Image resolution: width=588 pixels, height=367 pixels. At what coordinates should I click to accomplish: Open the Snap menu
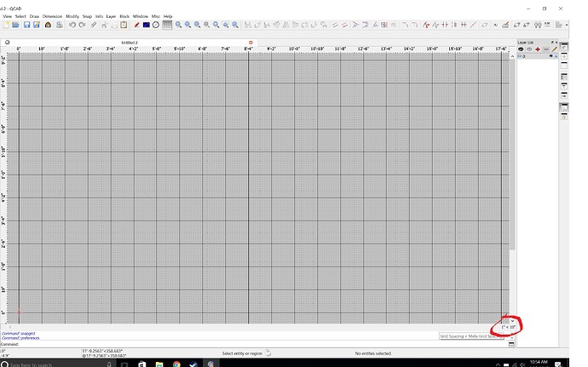point(87,16)
